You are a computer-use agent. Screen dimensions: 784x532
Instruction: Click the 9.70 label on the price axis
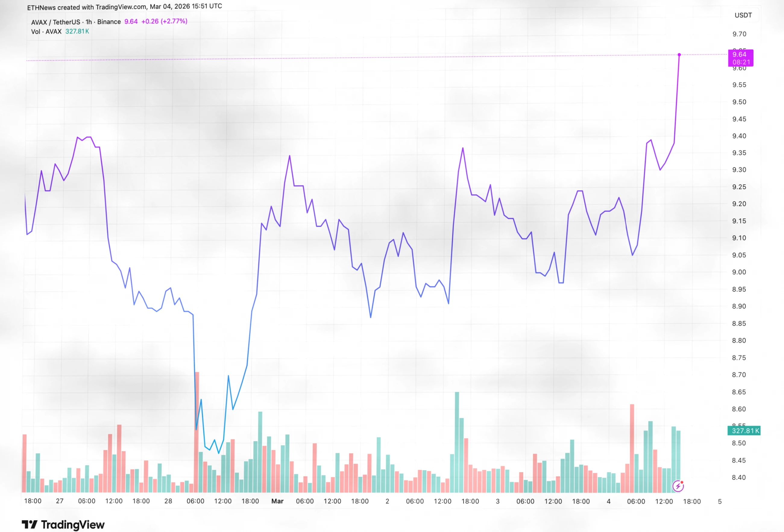[739, 34]
